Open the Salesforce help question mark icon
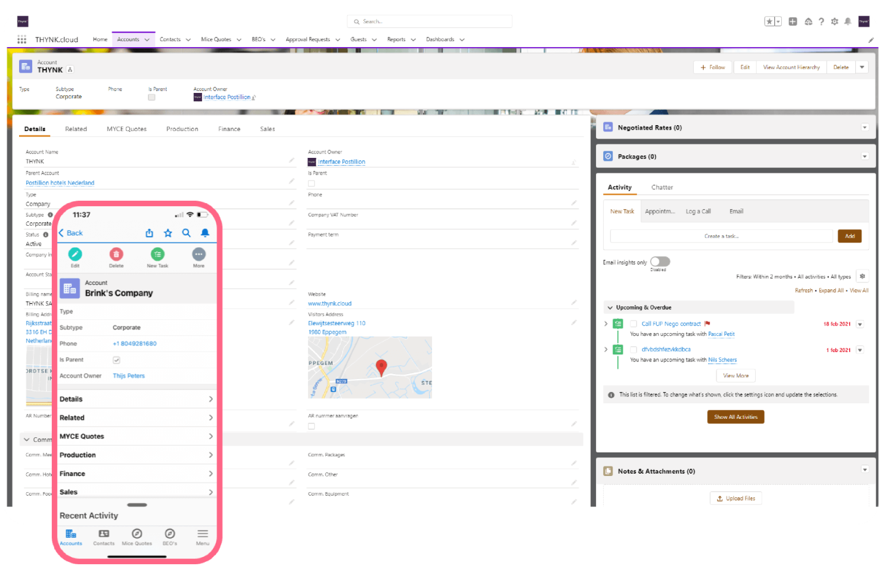This screenshot has height=588, width=882. tap(821, 21)
